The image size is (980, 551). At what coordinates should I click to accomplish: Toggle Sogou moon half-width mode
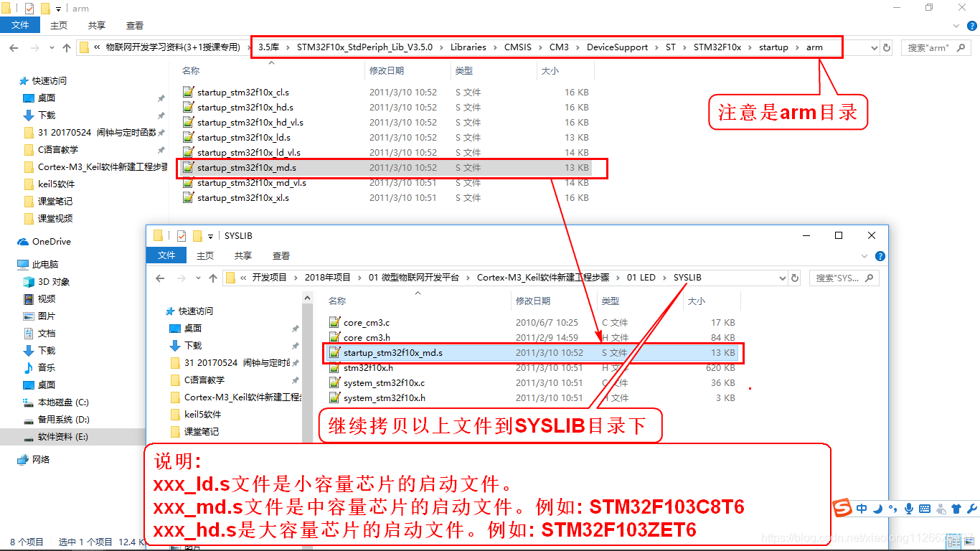pyautogui.click(x=877, y=509)
